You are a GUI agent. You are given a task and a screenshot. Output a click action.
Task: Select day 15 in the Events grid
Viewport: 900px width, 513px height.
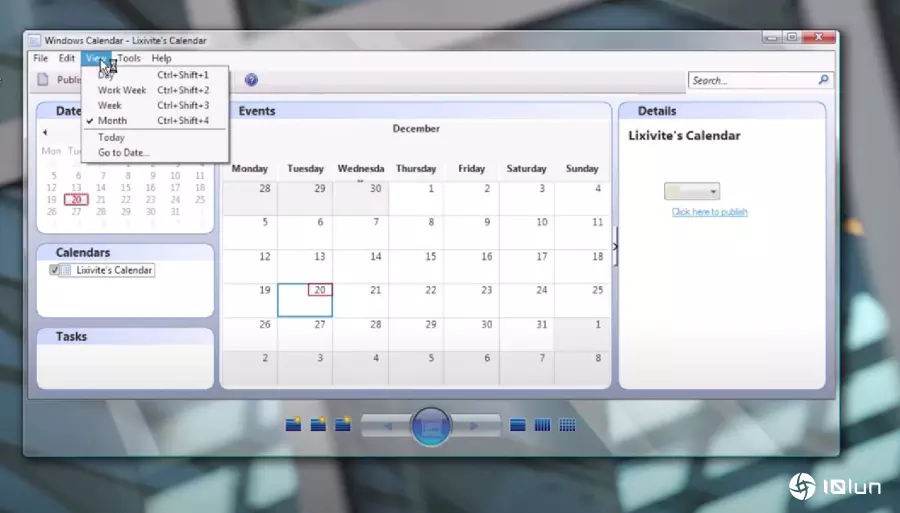pyautogui.click(x=416, y=266)
